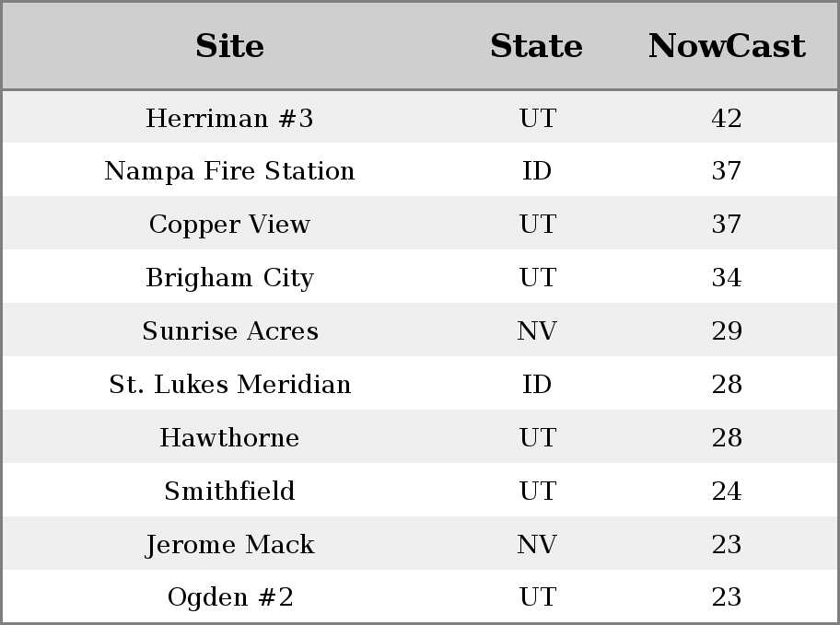
Task: Select the Herriman #3 site row
Action: (420, 117)
